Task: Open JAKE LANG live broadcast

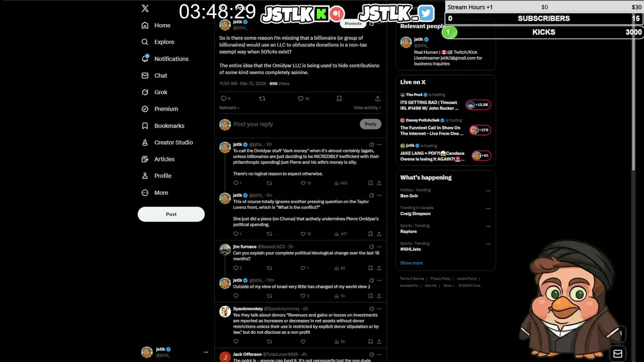Action: click(445, 153)
